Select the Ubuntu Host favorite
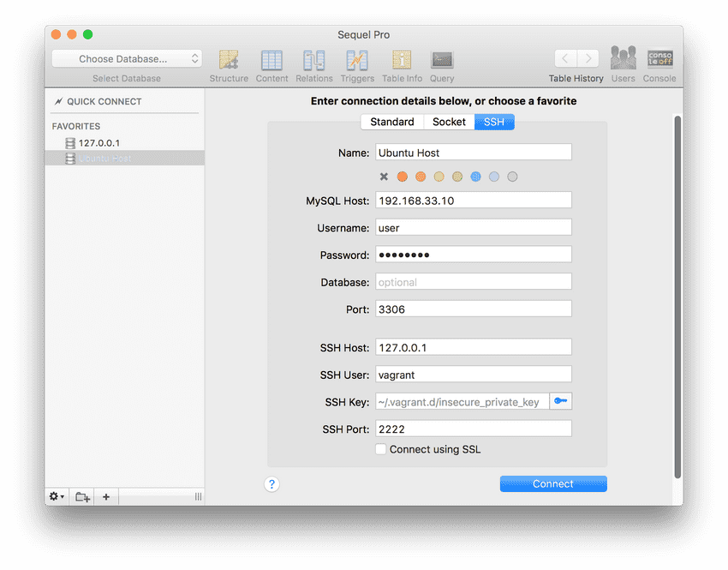Screen dimensions: 728x570 point(125,159)
